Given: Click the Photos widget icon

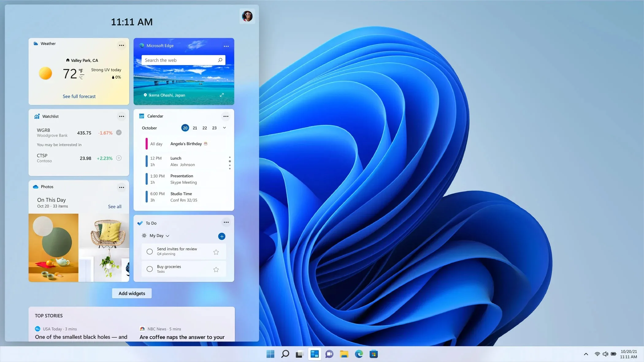Looking at the screenshot, I should coord(35,186).
